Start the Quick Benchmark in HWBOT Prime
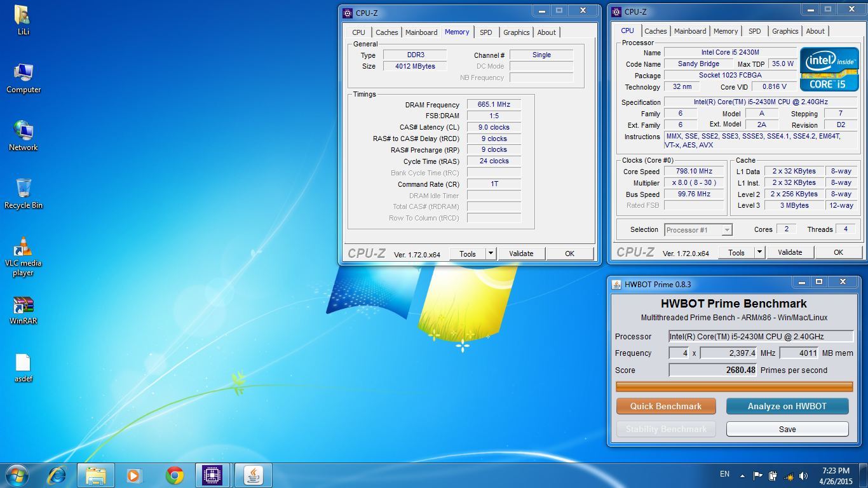 (x=666, y=406)
